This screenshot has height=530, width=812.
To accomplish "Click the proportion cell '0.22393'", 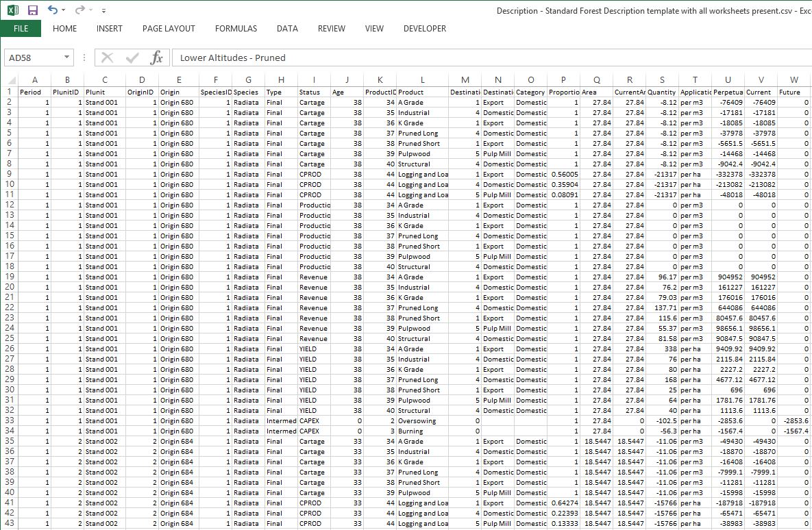I will coord(563,514).
